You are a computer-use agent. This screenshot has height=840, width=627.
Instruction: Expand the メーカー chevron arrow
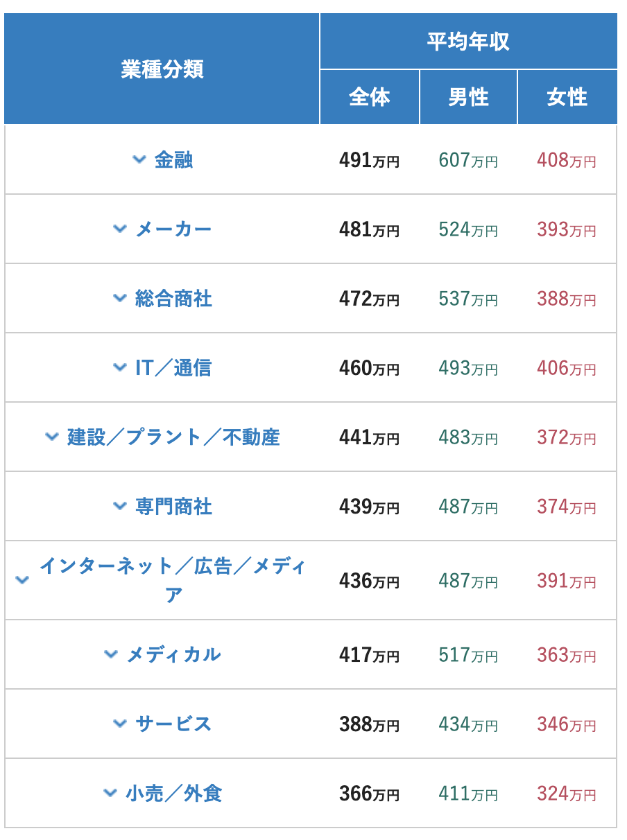pyautogui.click(x=120, y=228)
